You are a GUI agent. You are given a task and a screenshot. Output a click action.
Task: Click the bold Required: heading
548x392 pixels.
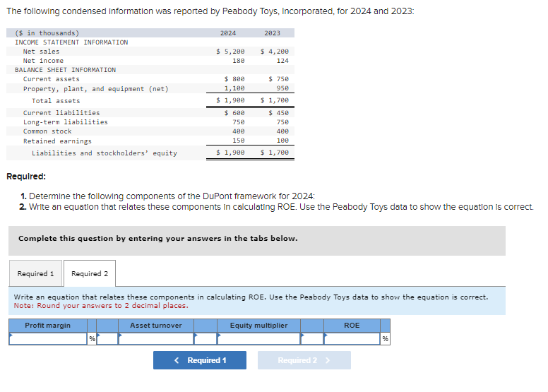coord(26,177)
